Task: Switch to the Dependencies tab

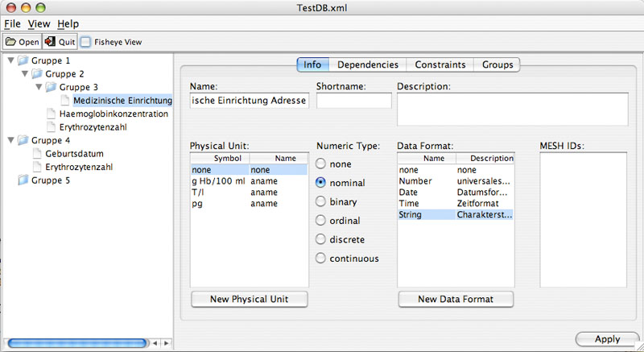Action: (x=368, y=64)
